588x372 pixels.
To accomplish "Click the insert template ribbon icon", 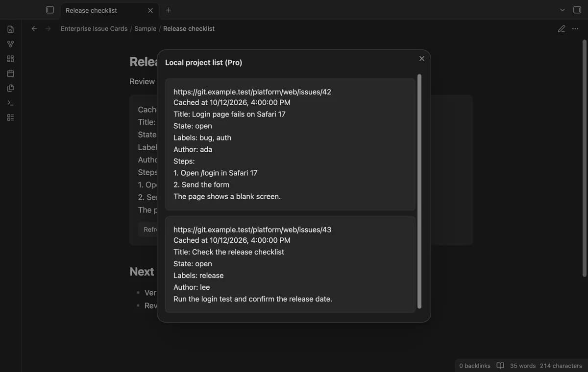I will [x=10, y=88].
